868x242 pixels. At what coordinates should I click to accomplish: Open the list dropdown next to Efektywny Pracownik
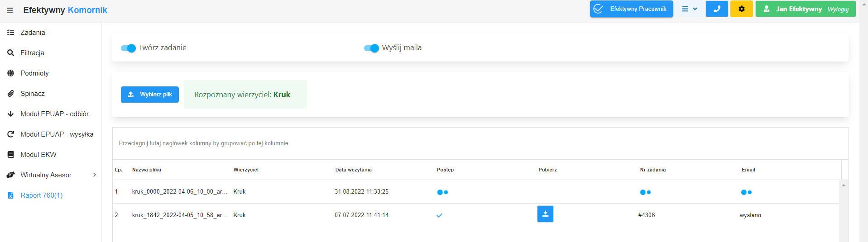(x=690, y=9)
